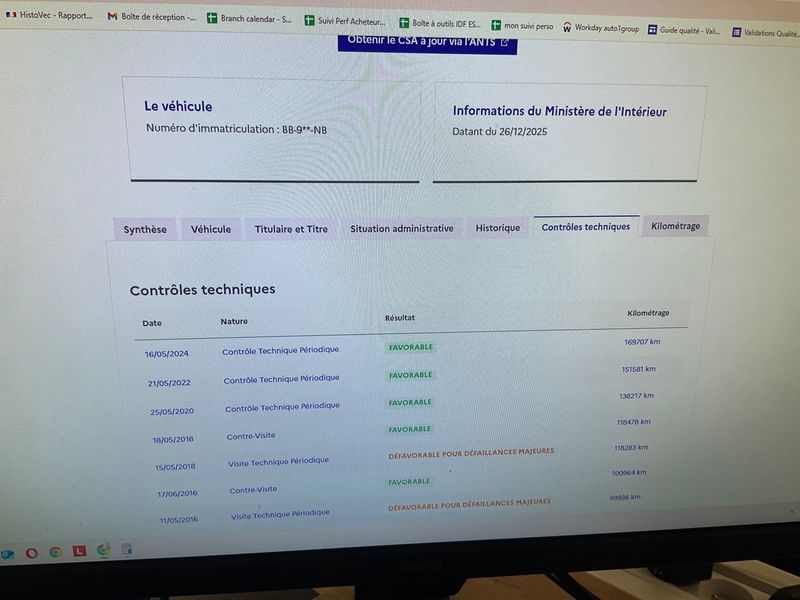
Task: Open Google Chrome from the taskbar
Action: coord(55,552)
